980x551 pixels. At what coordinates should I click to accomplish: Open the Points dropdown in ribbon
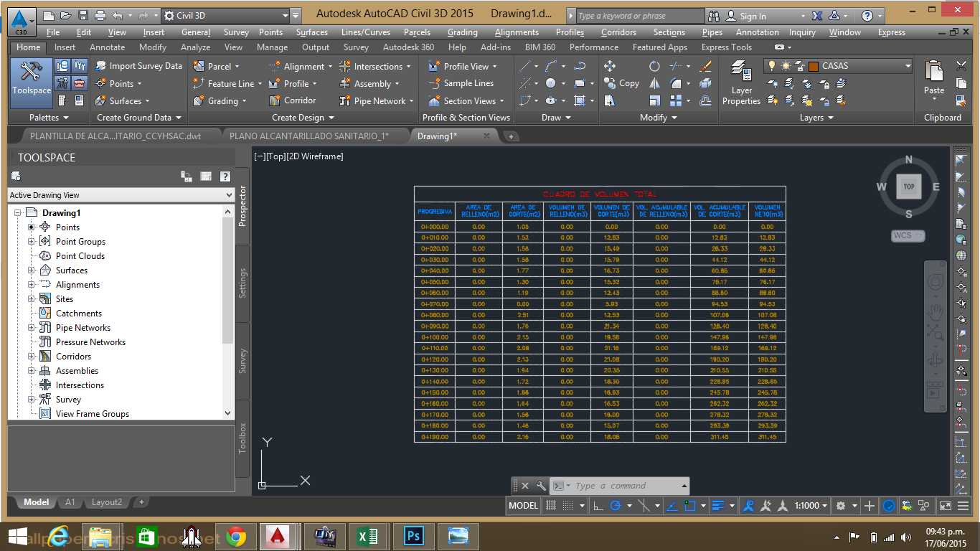[x=122, y=83]
